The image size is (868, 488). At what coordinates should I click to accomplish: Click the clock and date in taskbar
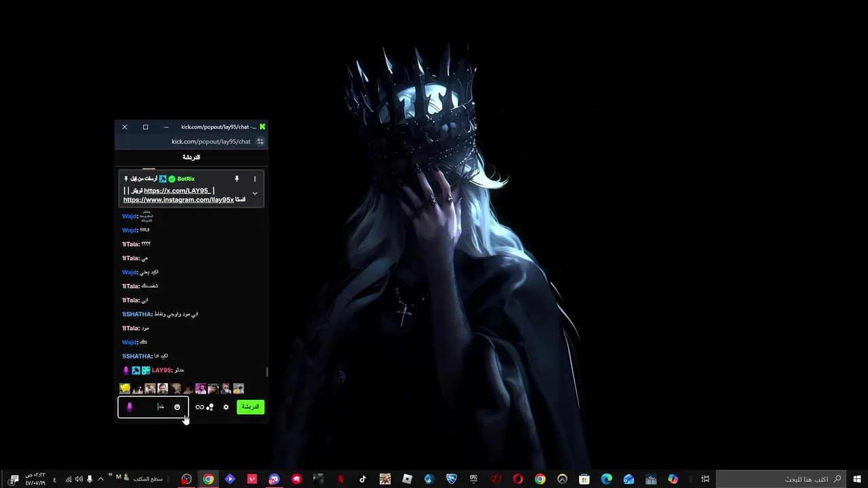[35, 479]
